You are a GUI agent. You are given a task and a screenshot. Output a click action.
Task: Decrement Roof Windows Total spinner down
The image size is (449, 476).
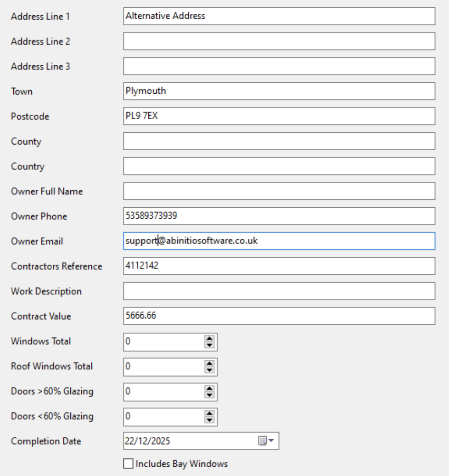click(x=210, y=369)
